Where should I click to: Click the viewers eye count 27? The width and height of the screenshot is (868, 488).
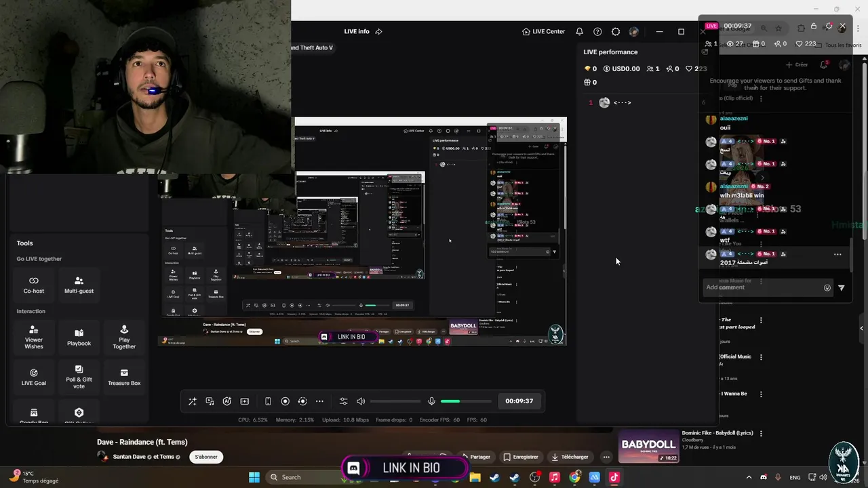click(x=735, y=43)
